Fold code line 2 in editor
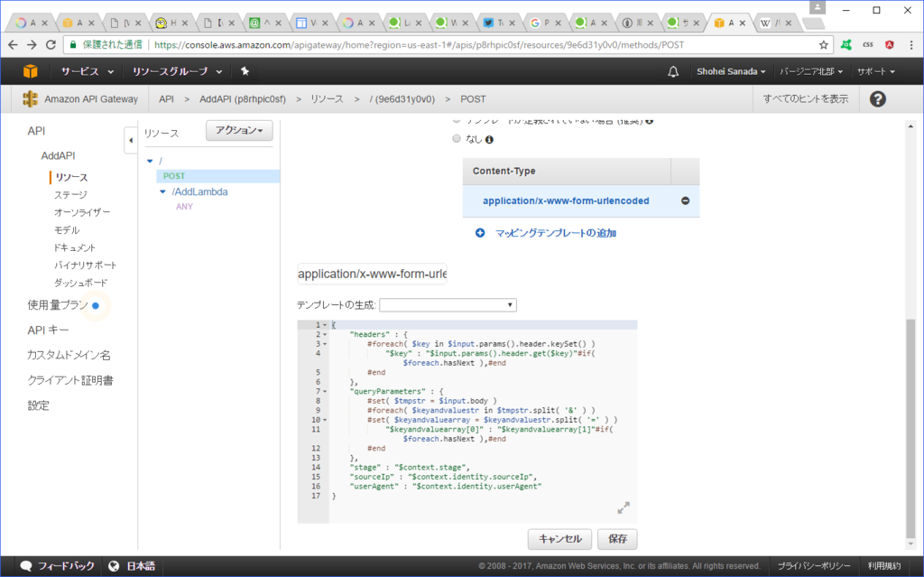The width and height of the screenshot is (924, 577). pyautogui.click(x=325, y=334)
